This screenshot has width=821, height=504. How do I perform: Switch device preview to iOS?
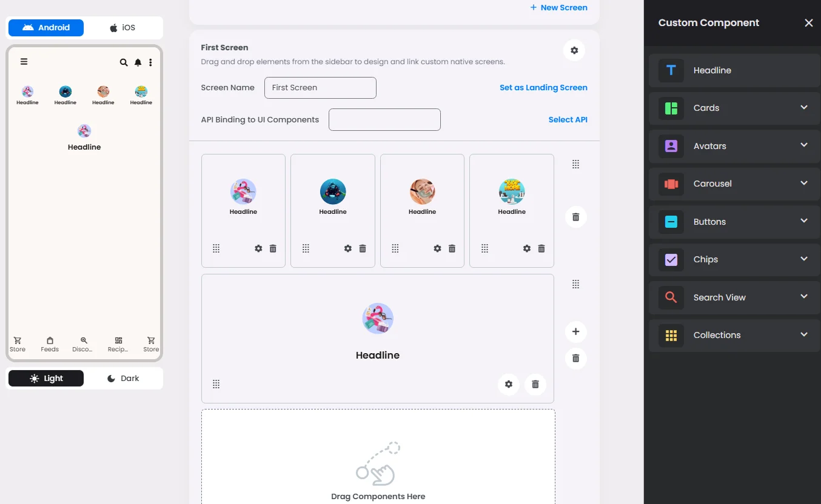click(x=122, y=28)
